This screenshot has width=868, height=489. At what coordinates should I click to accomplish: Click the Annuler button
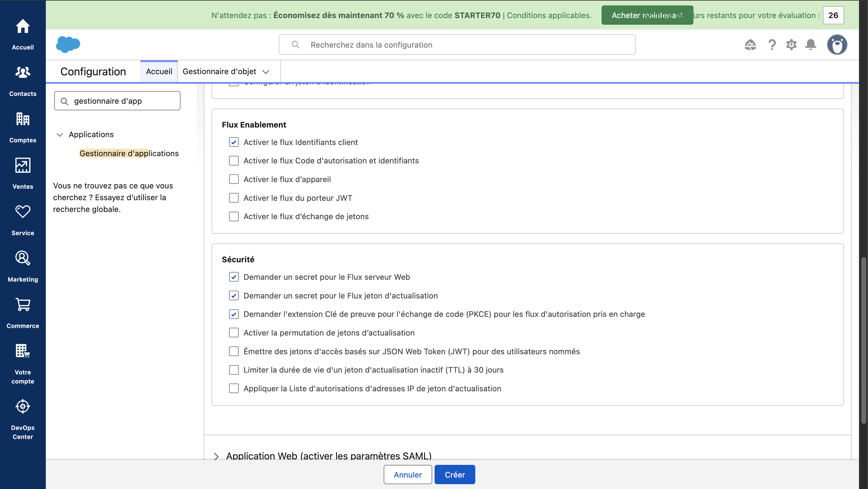pos(408,475)
